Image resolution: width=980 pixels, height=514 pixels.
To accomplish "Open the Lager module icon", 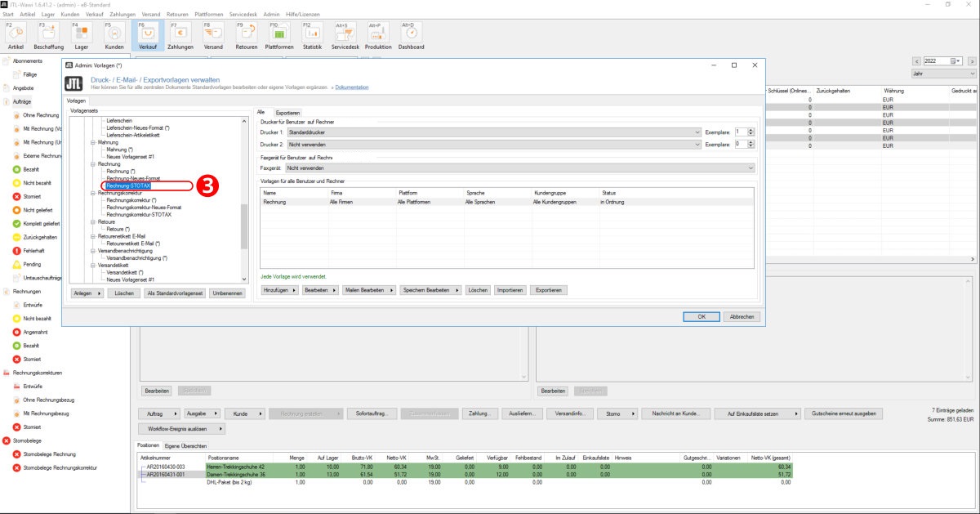I will (x=81, y=34).
